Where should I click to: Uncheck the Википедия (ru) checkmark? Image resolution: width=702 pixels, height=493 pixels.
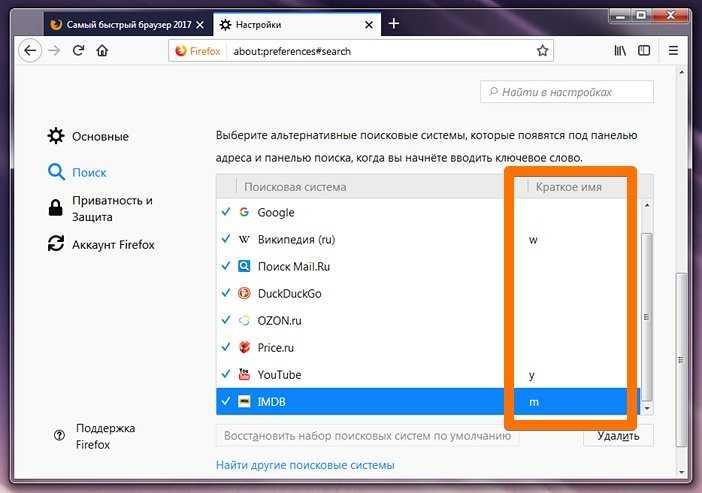(x=226, y=238)
